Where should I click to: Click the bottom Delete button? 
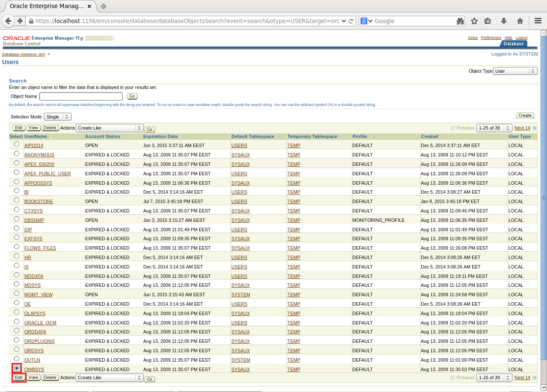click(50, 377)
